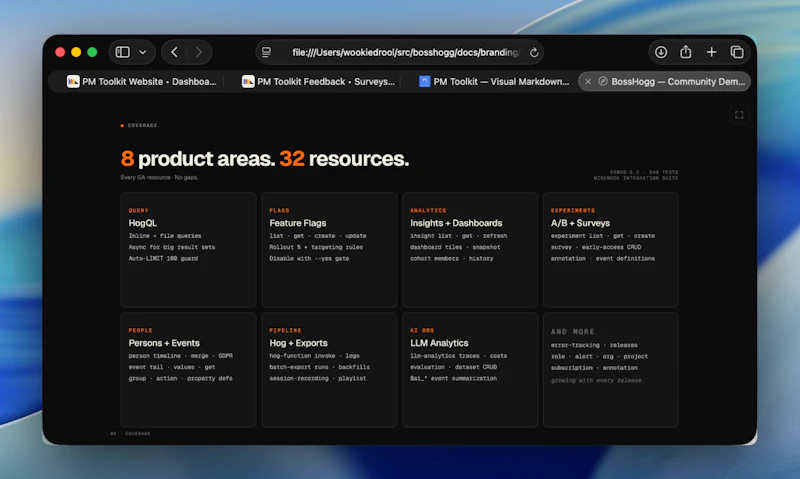Toggle the Safari sidebar icon

coord(122,52)
